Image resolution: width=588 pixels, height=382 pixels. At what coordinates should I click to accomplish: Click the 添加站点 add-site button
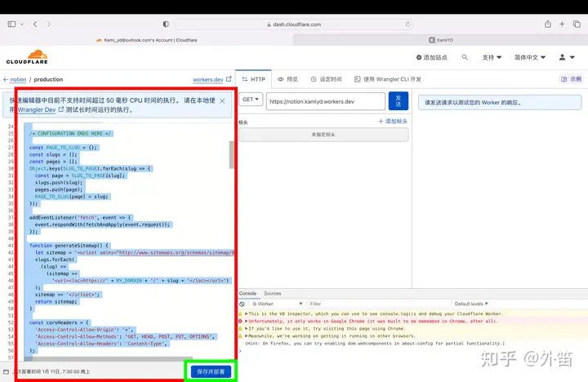(432, 57)
